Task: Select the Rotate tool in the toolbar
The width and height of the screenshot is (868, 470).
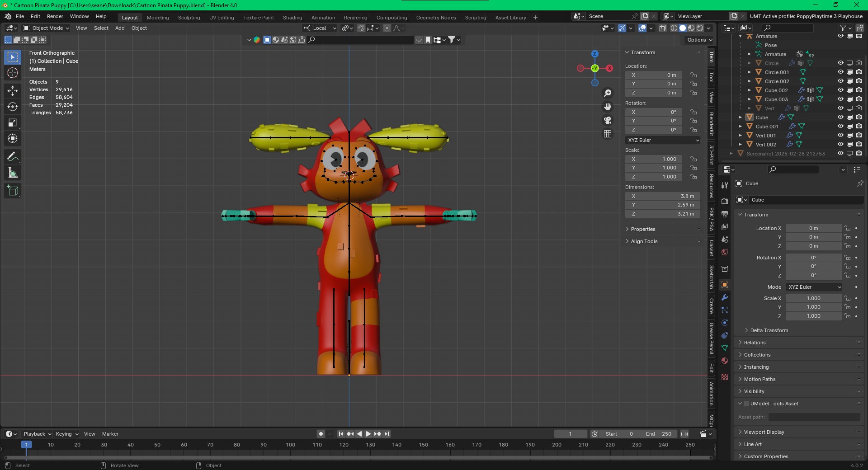Action: pos(13,107)
